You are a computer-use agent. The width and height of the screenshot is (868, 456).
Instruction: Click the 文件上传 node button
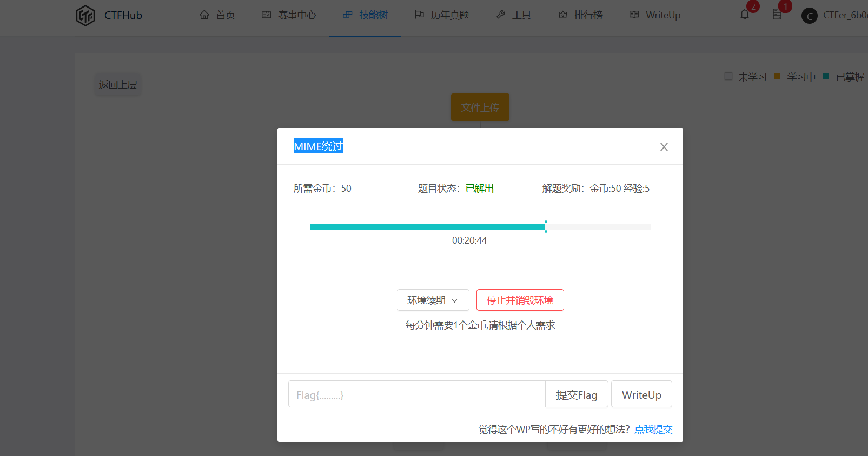click(x=480, y=108)
